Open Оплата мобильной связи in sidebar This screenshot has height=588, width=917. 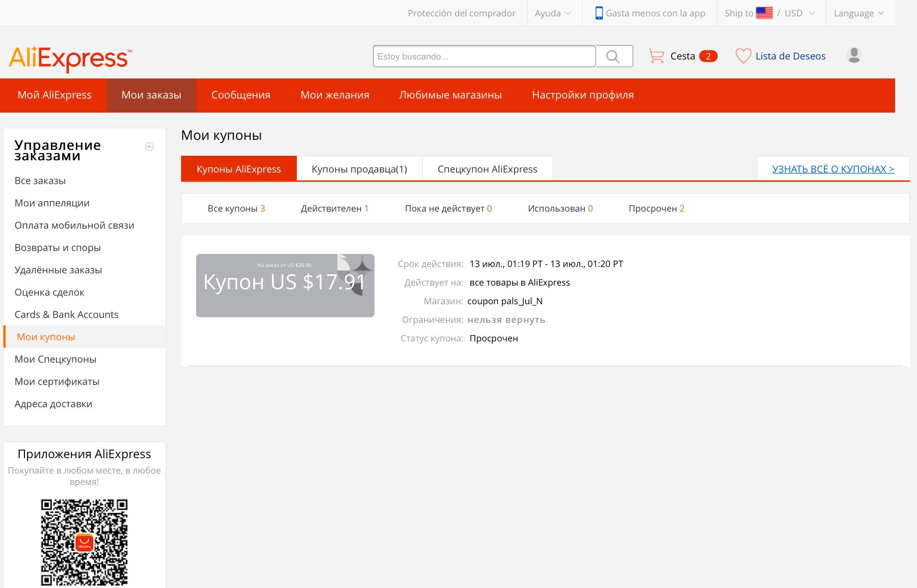[74, 225]
